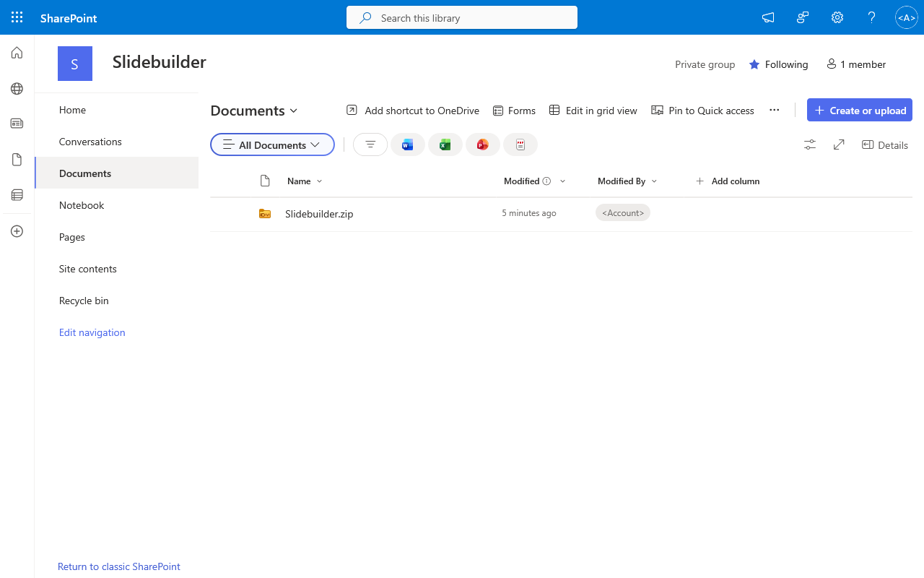The width and height of the screenshot is (924, 578).
Task: Click the Slidebuilder site title
Action: [x=160, y=62]
